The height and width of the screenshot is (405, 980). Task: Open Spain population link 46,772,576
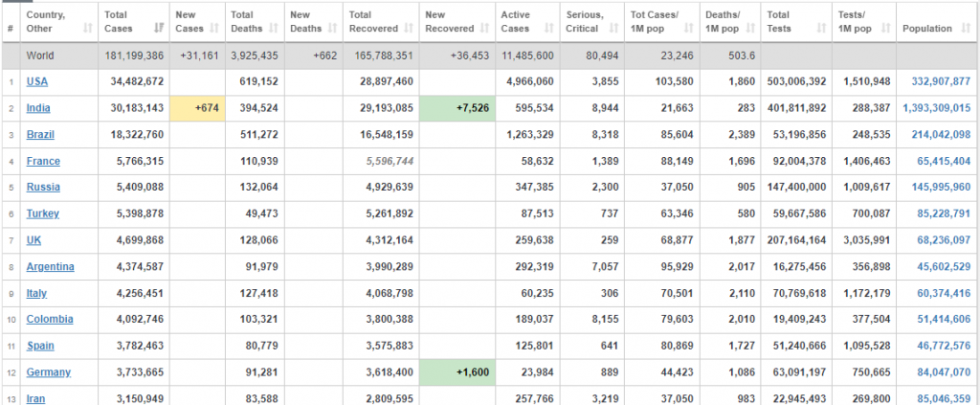pos(945,346)
